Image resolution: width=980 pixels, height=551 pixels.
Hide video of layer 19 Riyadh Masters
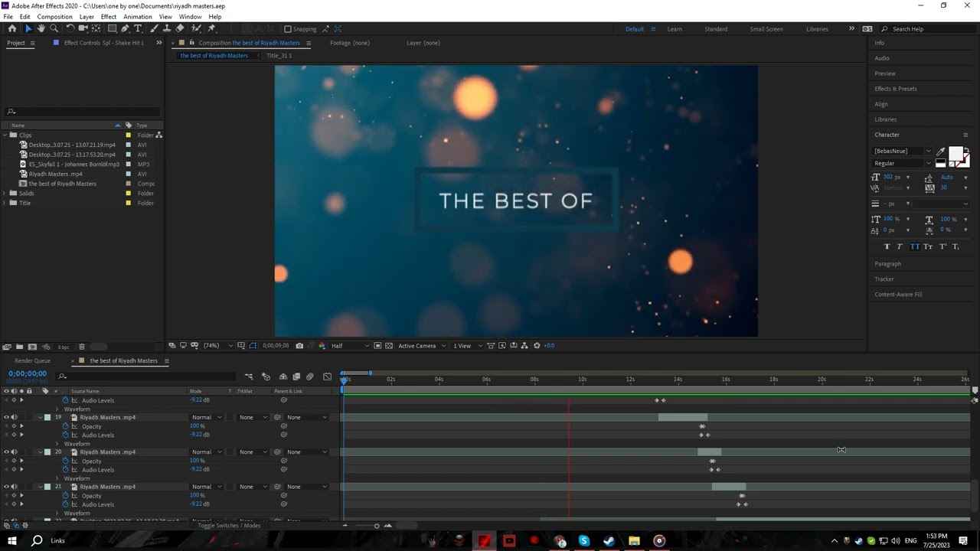tap(6, 418)
